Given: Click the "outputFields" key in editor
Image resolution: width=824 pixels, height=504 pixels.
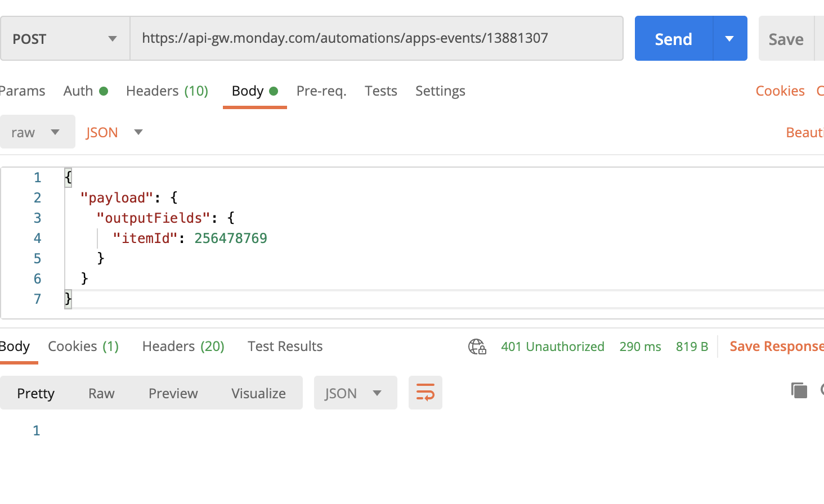Looking at the screenshot, I should (154, 218).
